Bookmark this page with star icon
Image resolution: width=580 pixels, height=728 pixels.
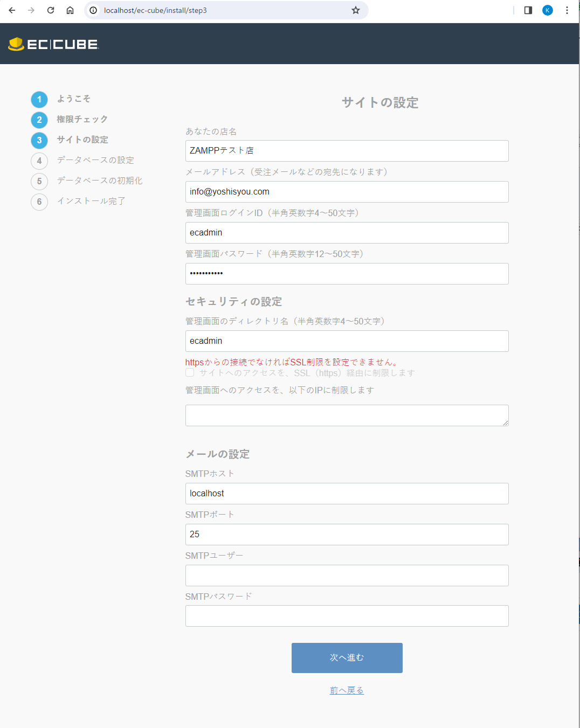pyautogui.click(x=356, y=10)
